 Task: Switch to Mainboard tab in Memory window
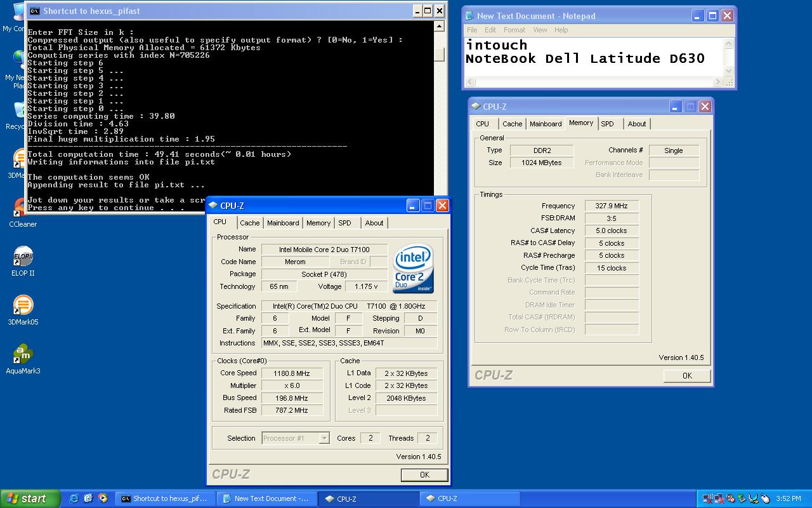coord(546,124)
